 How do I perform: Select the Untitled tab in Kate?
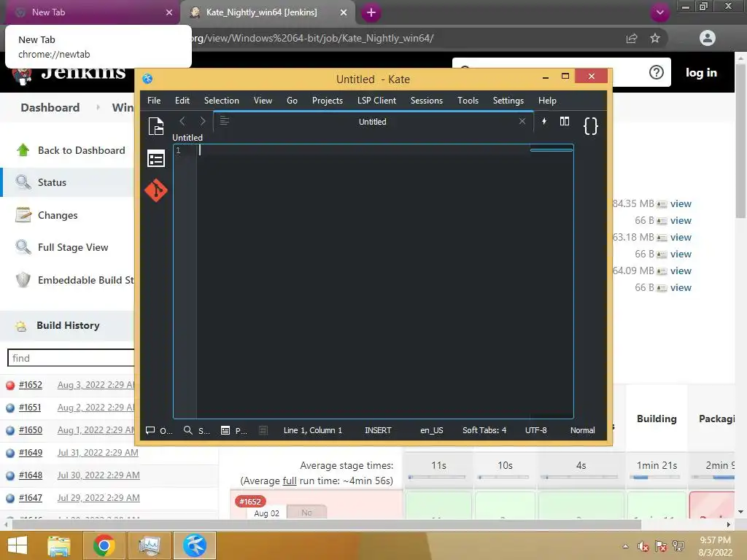(373, 122)
